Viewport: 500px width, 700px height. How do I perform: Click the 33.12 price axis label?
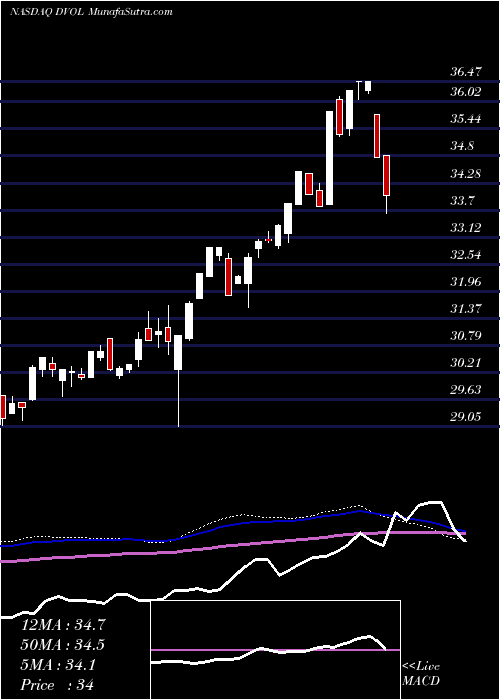tap(466, 227)
